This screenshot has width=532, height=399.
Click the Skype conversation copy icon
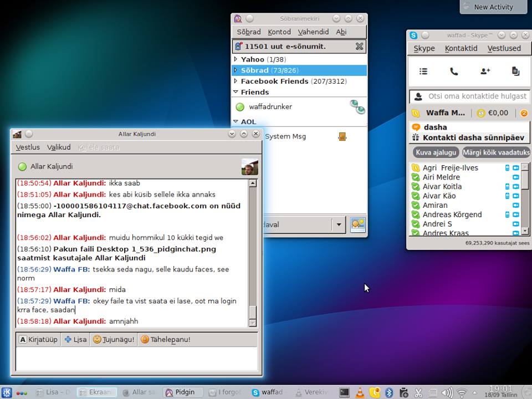(515, 71)
